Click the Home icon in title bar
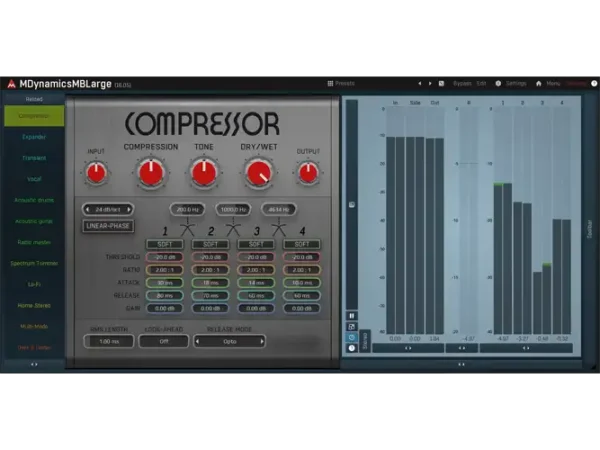The image size is (600, 450). pyautogui.click(x=539, y=83)
